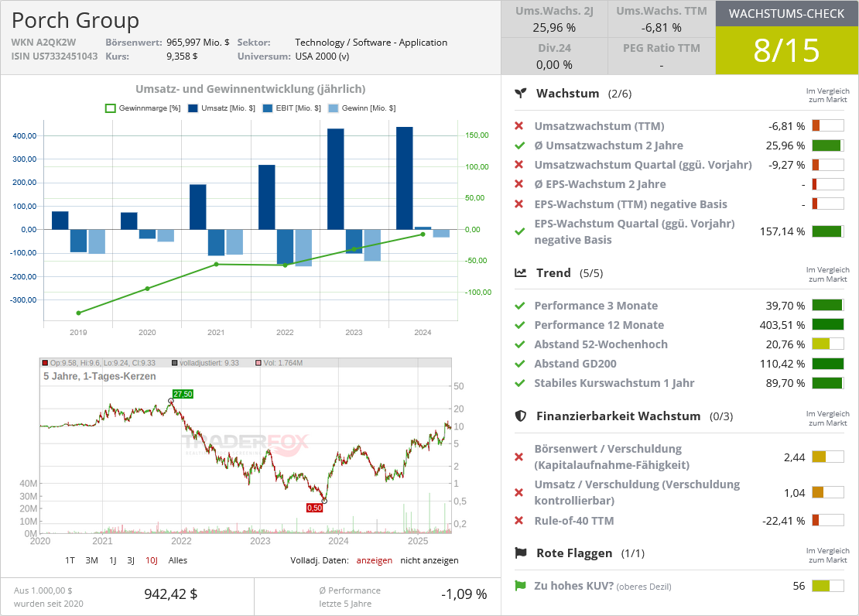Click the red X beside Umsatzwachstum Quartal
Viewport: 859px width, 616px height.
[x=519, y=165]
